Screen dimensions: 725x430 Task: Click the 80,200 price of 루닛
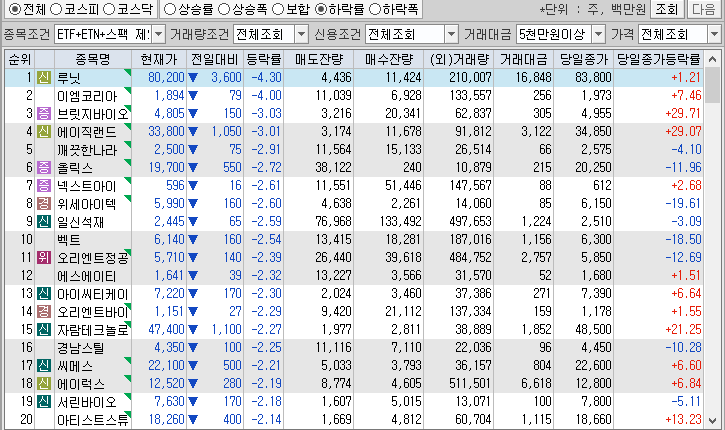coord(166,77)
